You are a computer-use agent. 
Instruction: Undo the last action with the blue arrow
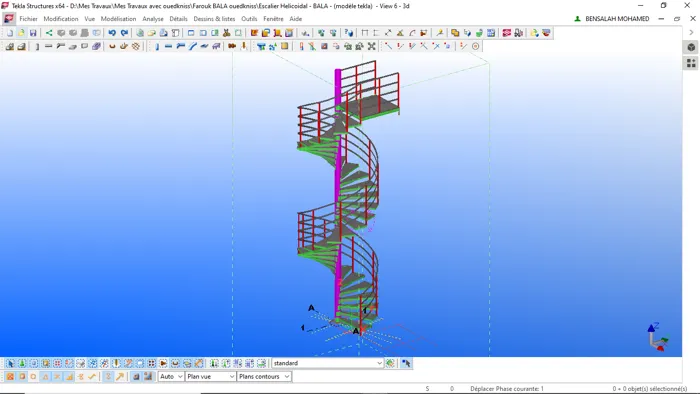pos(112,33)
